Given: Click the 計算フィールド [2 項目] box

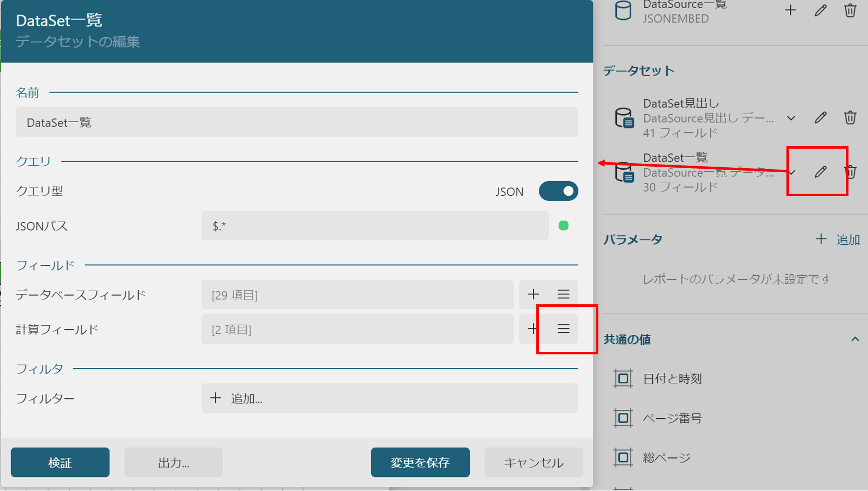Looking at the screenshot, I should tap(358, 329).
